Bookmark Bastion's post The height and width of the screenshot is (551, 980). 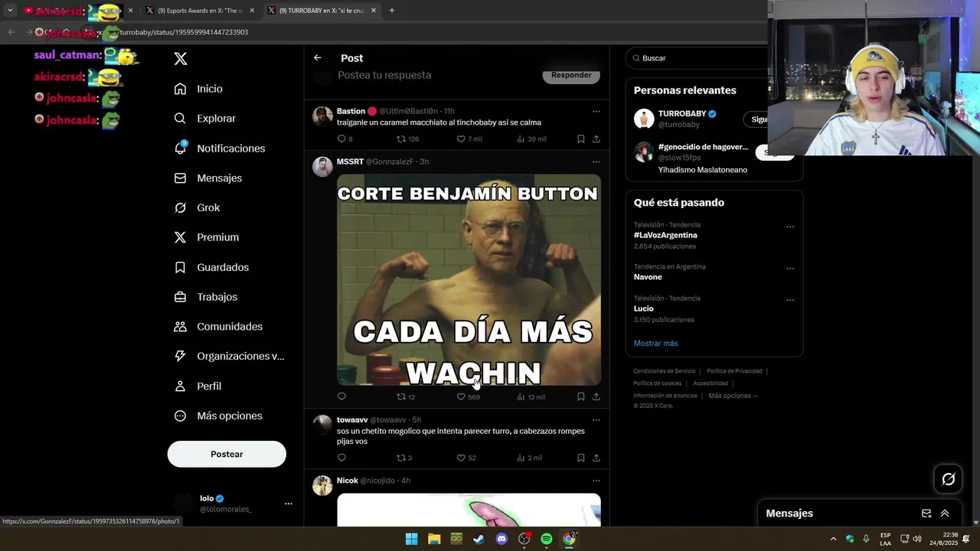[581, 139]
